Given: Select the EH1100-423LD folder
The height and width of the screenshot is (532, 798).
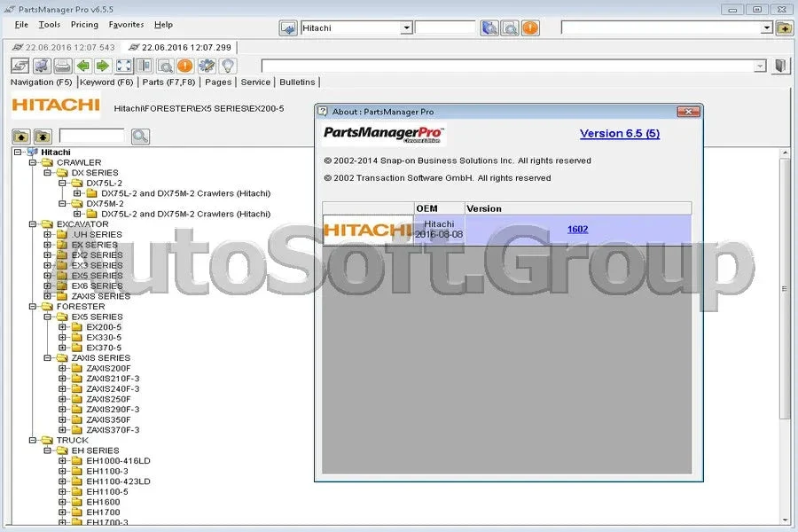Looking at the screenshot, I should (118, 481).
